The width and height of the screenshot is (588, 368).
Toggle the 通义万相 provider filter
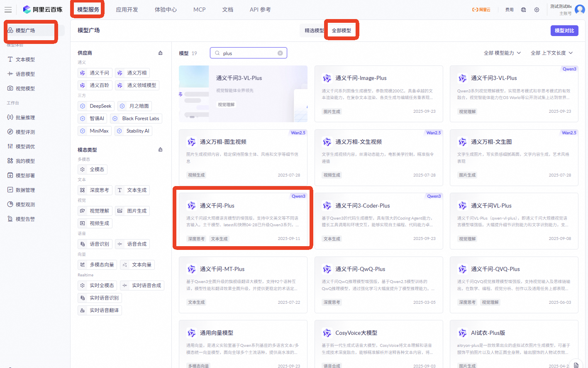[x=132, y=73]
